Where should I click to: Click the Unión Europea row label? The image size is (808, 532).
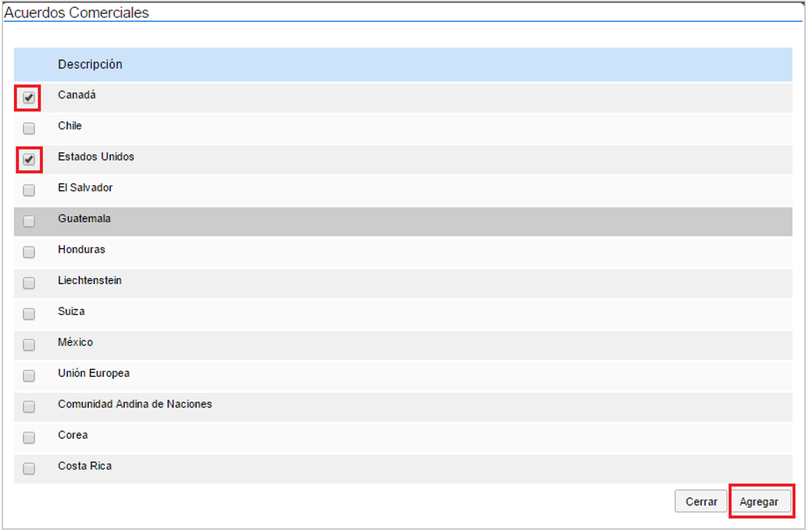[x=93, y=373]
